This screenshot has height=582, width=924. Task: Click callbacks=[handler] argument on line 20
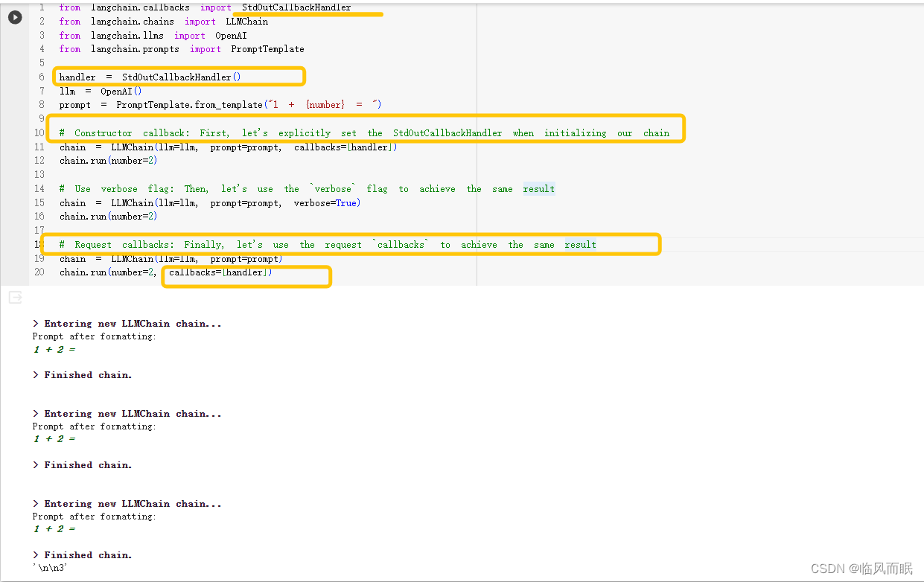pyautogui.click(x=220, y=272)
